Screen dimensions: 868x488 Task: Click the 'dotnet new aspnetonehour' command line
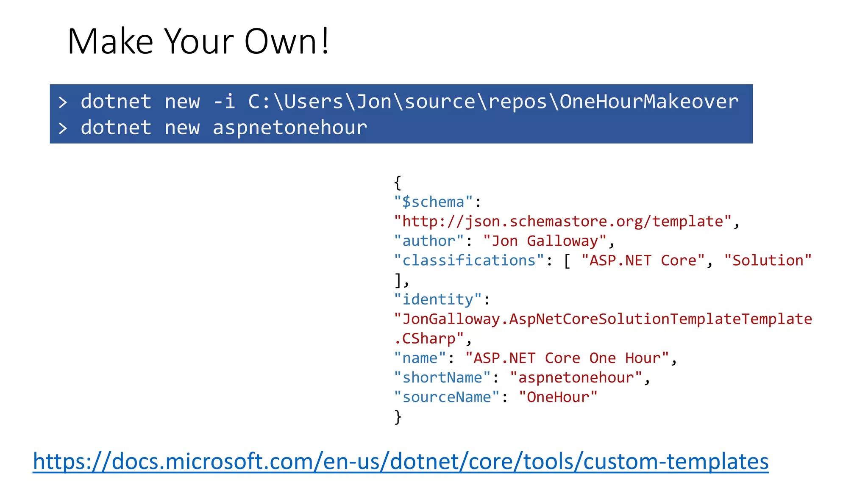point(224,128)
